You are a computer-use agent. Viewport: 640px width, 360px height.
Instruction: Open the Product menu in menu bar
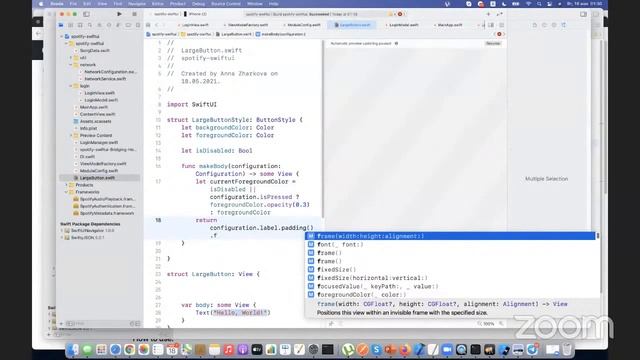(x=178, y=4)
